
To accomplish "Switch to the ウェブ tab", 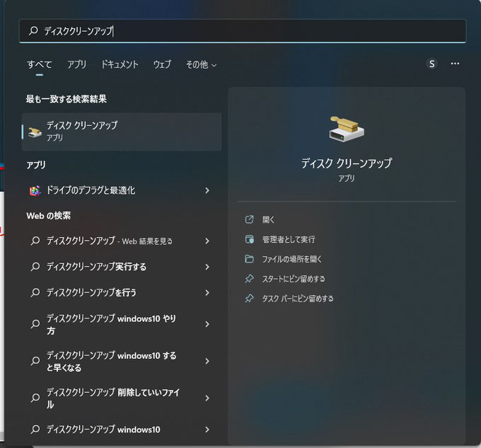I will [162, 64].
